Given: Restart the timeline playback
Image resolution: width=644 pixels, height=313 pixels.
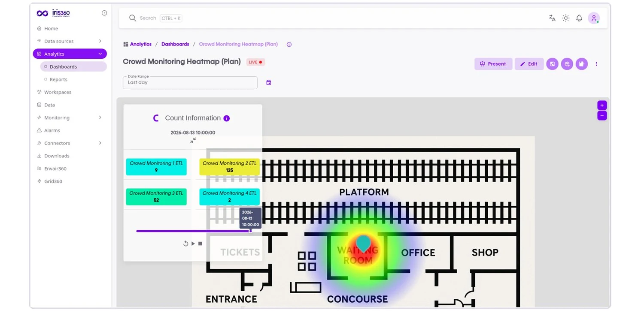Looking at the screenshot, I should pos(186,244).
